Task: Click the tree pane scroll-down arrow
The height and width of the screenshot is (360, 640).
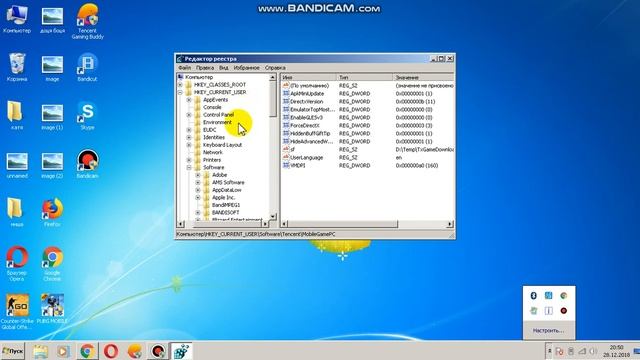Action: click(273, 217)
